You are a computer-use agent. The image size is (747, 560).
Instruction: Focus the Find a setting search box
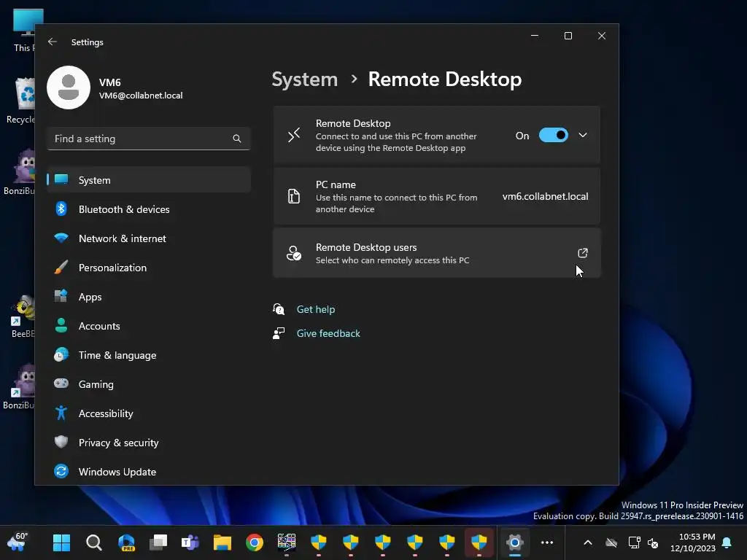click(x=149, y=139)
